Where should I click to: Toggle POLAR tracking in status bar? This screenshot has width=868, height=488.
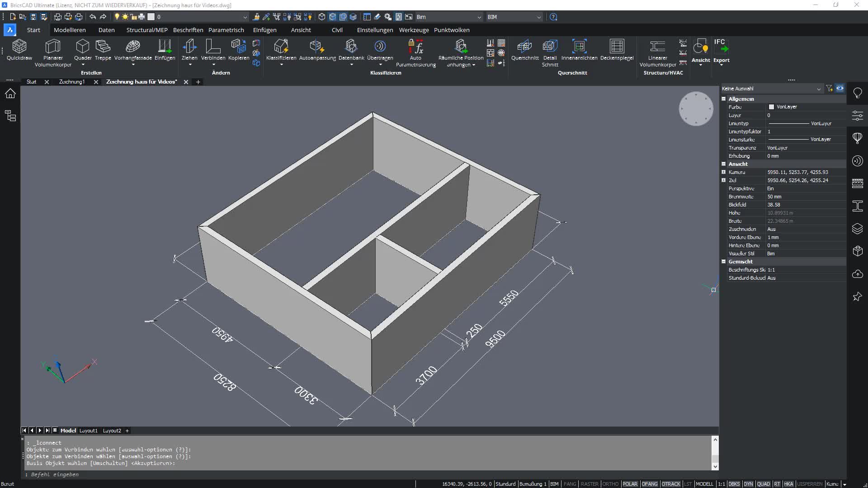(630, 484)
